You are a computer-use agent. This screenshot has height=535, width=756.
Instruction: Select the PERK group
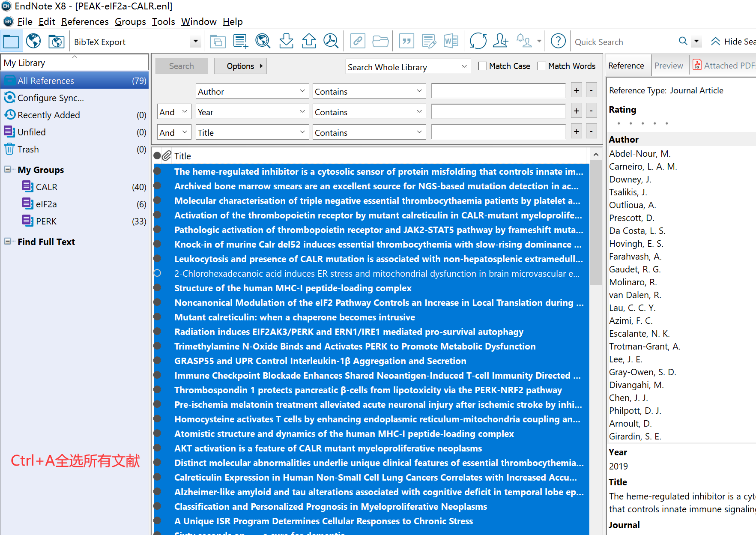pos(46,221)
